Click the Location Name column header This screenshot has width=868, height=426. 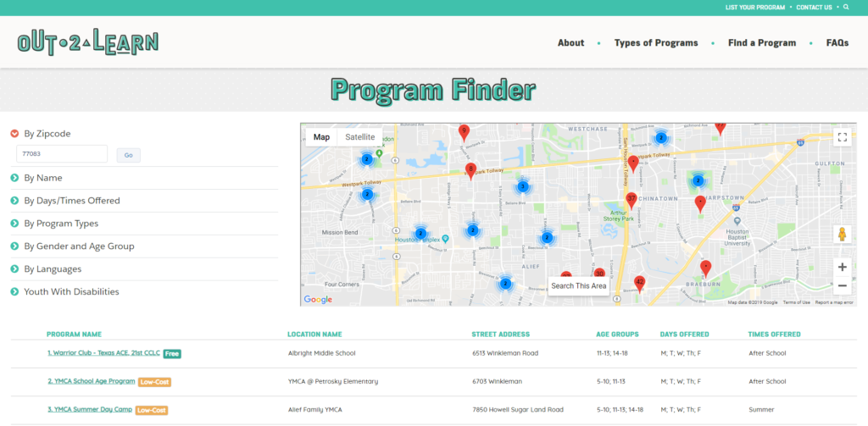click(314, 335)
